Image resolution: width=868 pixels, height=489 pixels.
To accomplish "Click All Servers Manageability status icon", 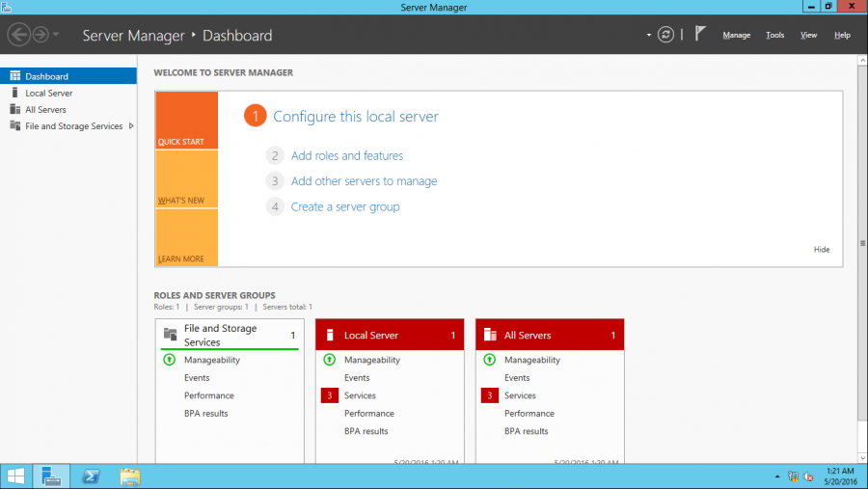I will (x=489, y=360).
